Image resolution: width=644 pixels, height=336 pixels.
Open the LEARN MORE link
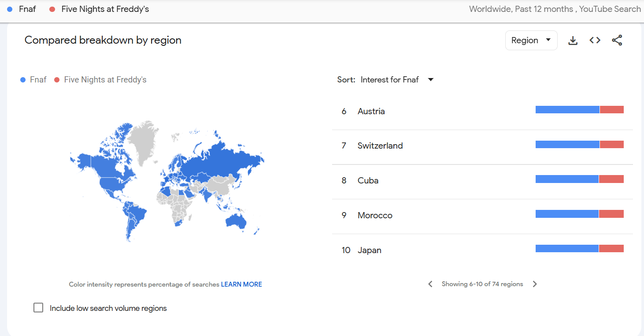(x=241, y=284)
